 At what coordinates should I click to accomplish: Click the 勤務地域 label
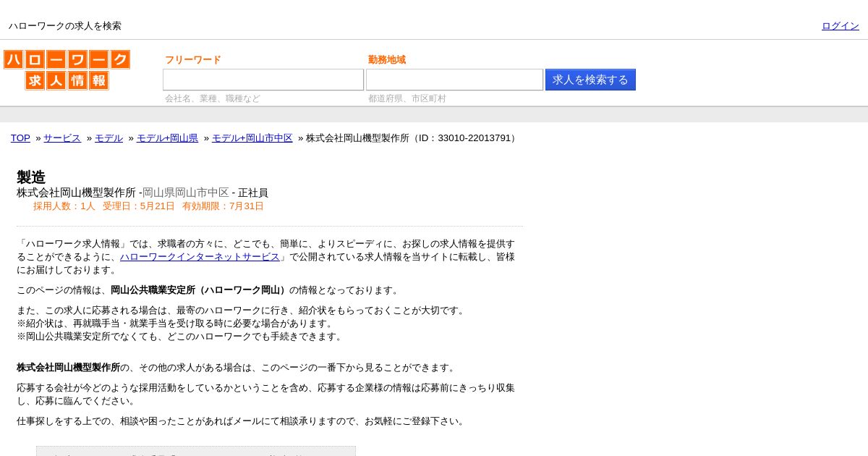387,60
